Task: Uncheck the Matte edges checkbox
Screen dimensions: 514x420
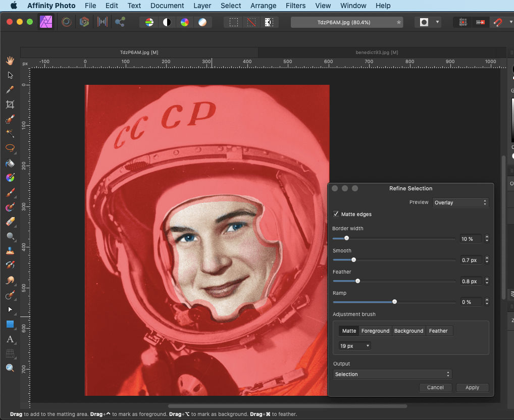Action: pyautogui.click(x=336, y=214)
